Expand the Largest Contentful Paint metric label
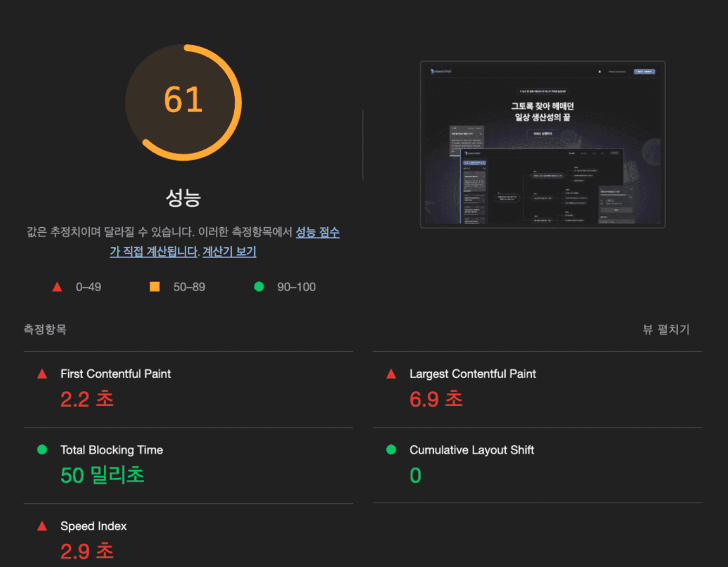728x567 pixels. (472, 374)
